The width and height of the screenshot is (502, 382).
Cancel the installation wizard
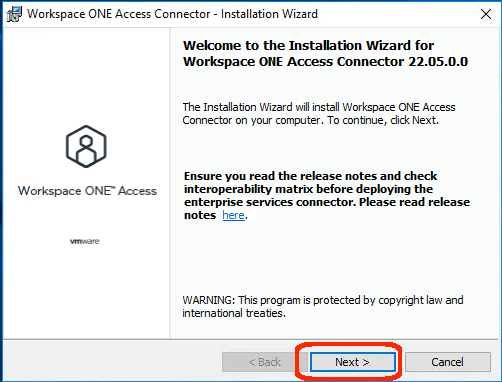(448, 362)
